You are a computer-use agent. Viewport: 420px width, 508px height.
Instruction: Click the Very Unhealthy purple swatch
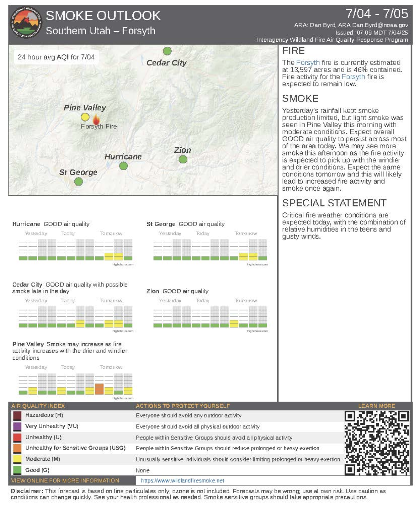coord(17,427)
